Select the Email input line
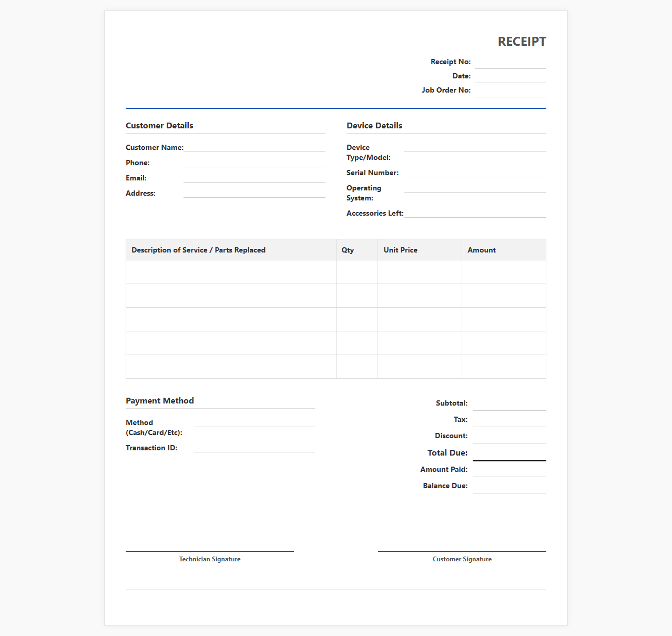Image resolution: width=672 pixels, height=636 pixels. pos(254,177)
